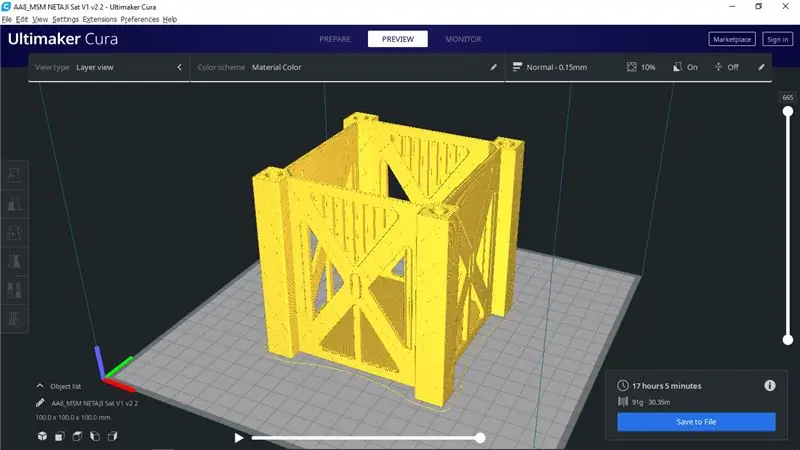The height and width of the screenshot is (450, 800).
Task: Open print settings pencil icon
Action: pos(761,67)
